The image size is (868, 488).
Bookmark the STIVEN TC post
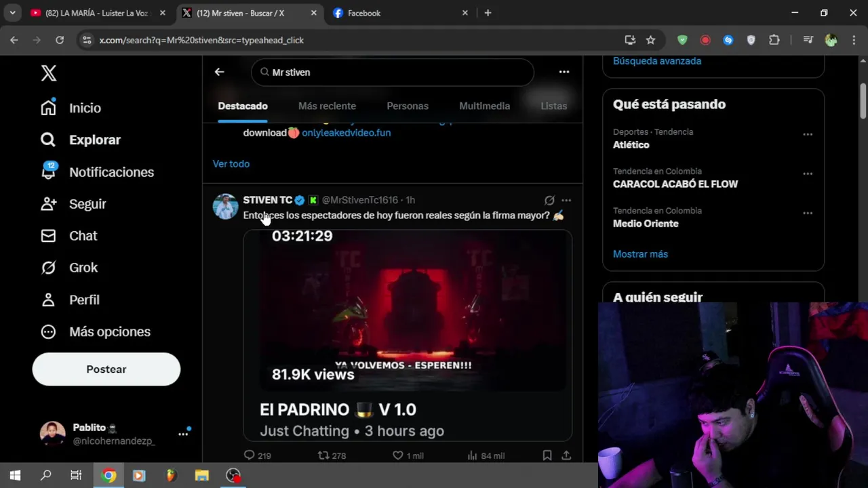coord(547,455)
